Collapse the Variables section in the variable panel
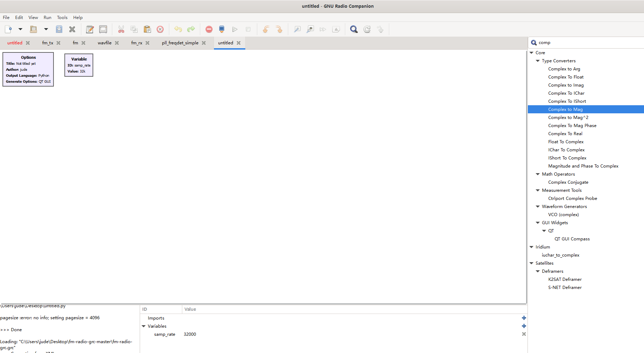The height and width of the screenshot is (353, 644). (144, 326)
